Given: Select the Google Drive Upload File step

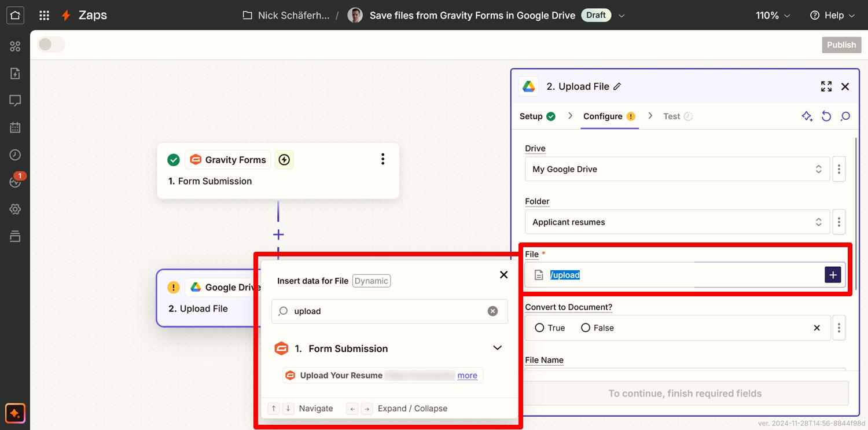Looking at the screenshot, I should click(x=208, y=298).
